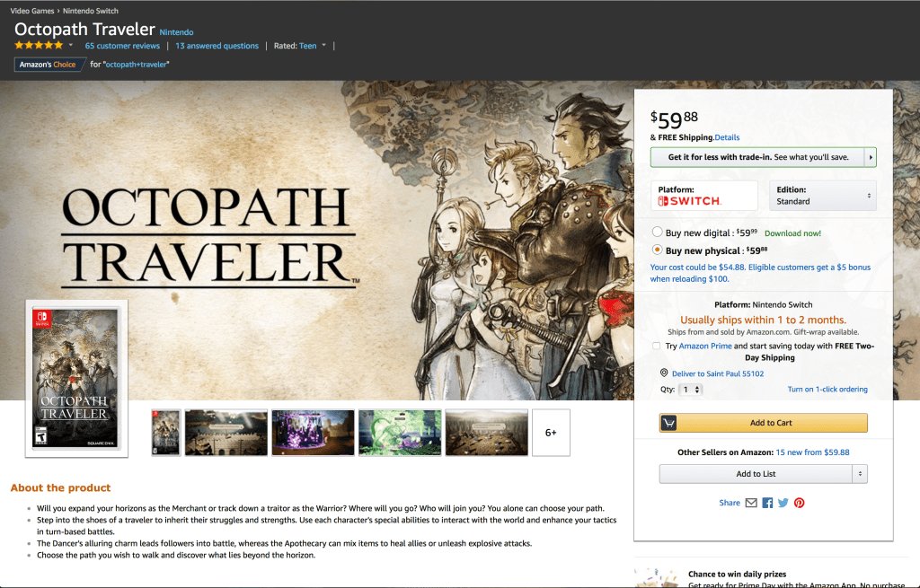Image resolution: width=920 pixels, height=588 pixels.
Task: Open the Nintendo Switch breadcrumb
Action: click(91, 11)
